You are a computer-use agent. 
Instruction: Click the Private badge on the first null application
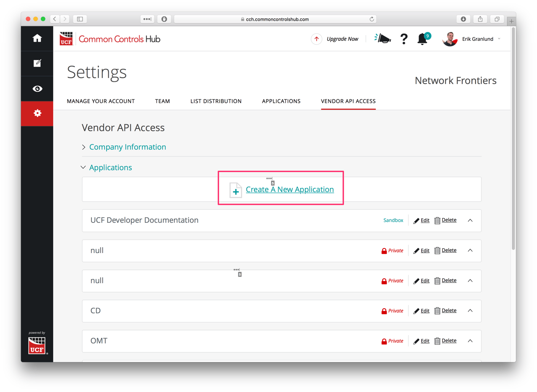pyautogui.click(x=392, y=250)
